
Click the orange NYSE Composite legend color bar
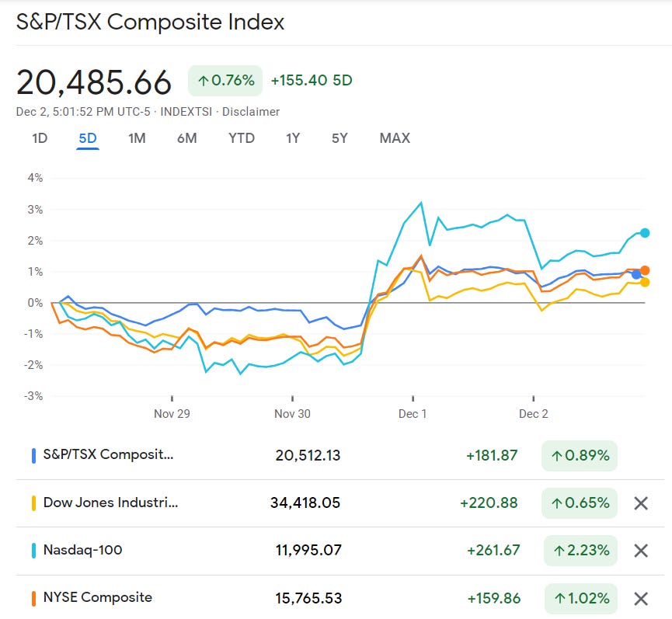pyautogui.click(x=33, y=599)
